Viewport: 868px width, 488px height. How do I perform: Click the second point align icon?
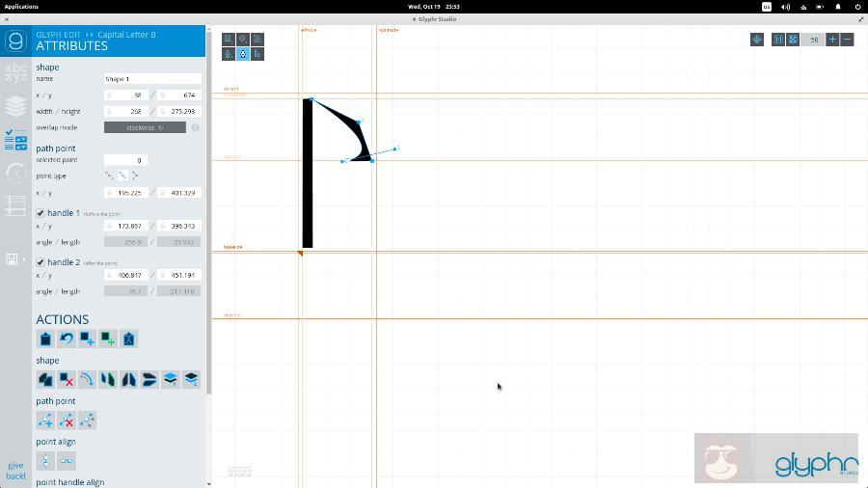[x=67, y=461]
